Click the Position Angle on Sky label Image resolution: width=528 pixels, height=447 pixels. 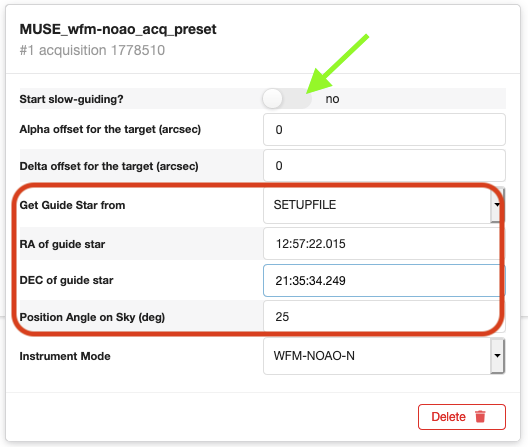pyautogui.click(x=92, y=317)
